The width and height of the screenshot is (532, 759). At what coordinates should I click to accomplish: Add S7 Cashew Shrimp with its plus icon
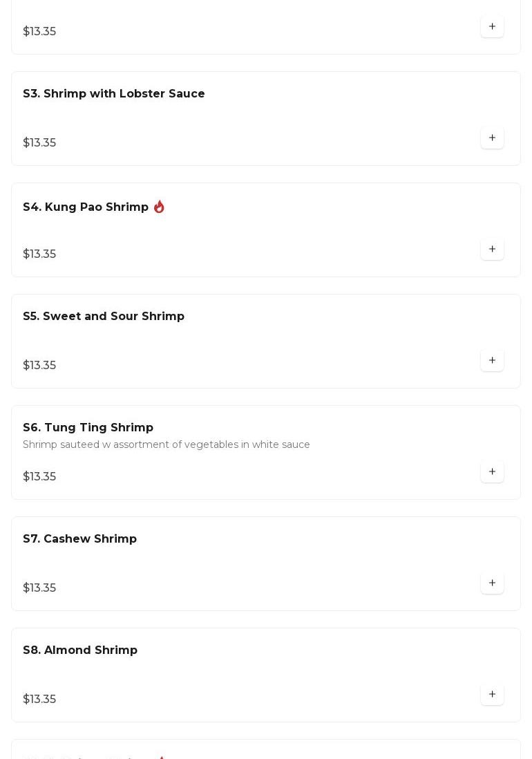pos(492,583)
